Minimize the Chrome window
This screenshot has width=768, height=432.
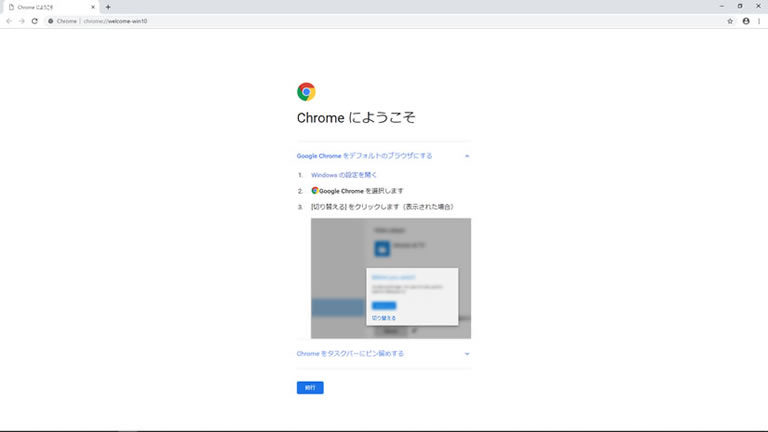pyautogui.click(x=722, y=6)
